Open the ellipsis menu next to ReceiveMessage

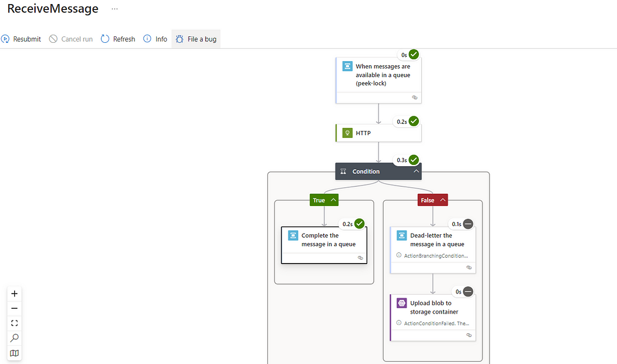click(x=115, y=9)
